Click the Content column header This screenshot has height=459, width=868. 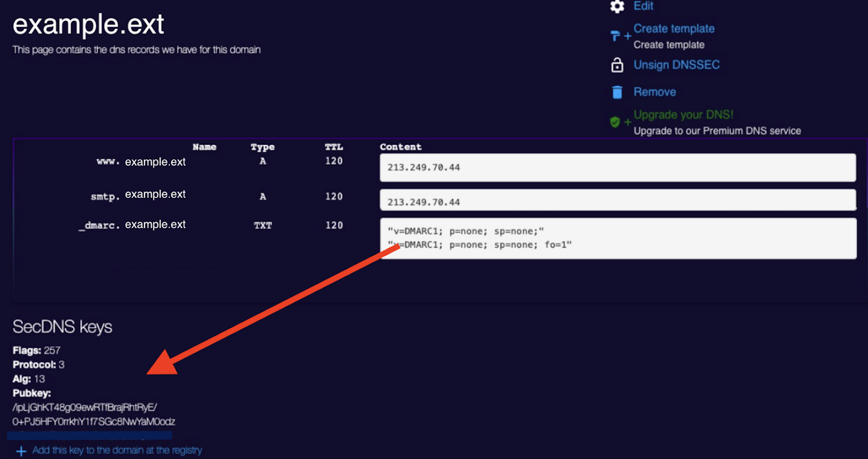coord(400,147)
